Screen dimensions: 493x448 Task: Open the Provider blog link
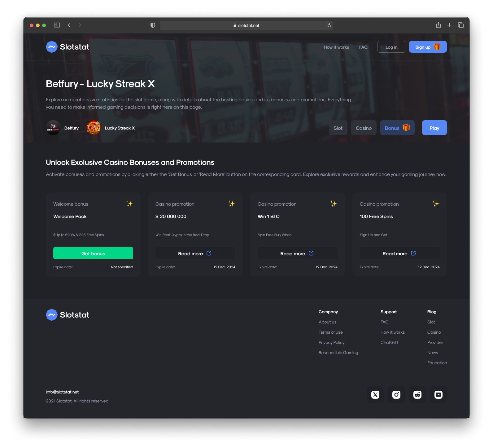point(435,342)
